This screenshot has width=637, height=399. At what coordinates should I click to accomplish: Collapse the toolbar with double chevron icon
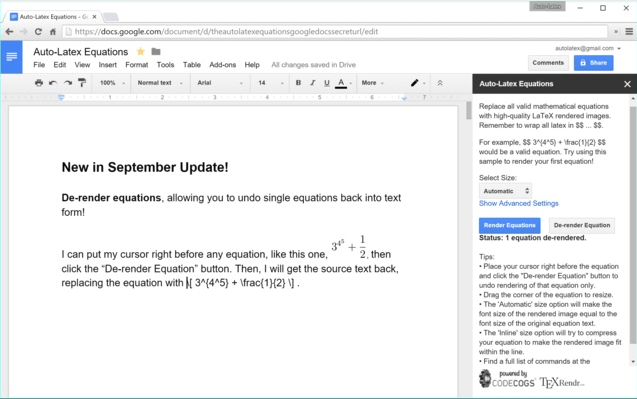click(x=440, y=83)
